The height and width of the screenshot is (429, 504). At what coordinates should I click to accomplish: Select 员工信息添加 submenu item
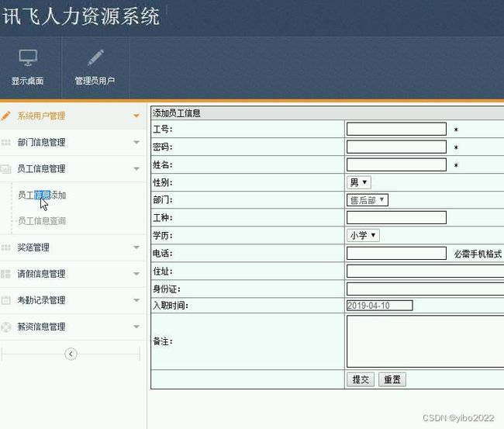click(42, 195)
